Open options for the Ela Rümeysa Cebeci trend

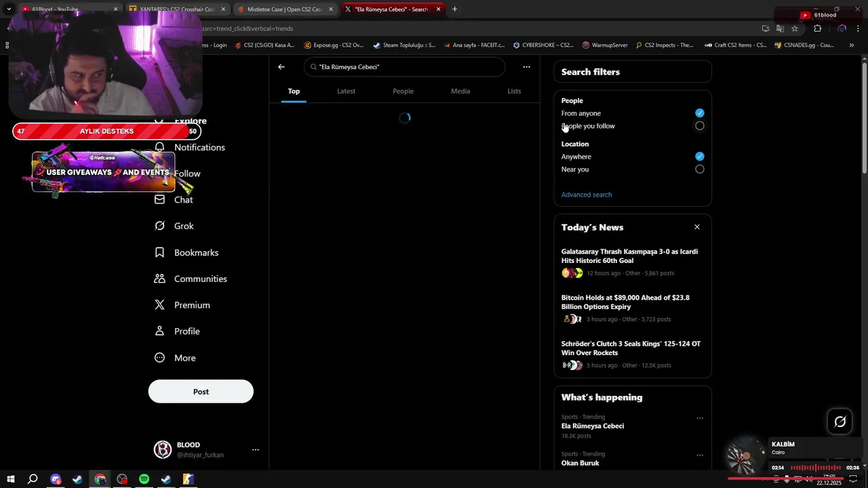pos(700,418)
